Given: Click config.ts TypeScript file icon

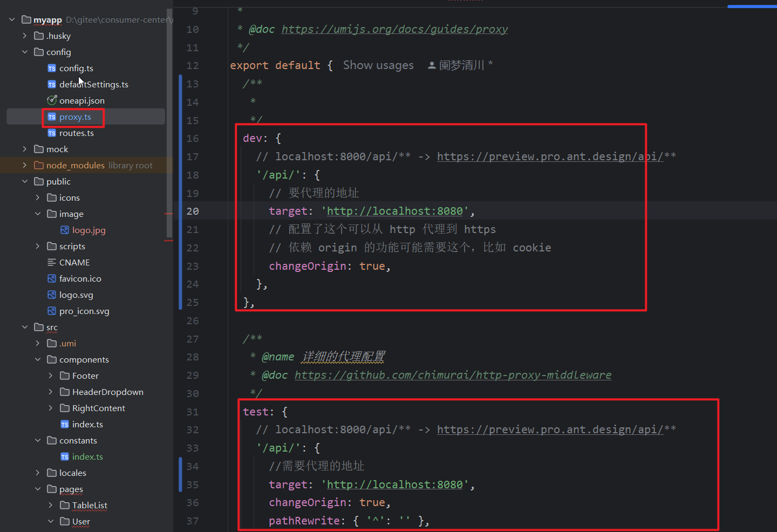Looking at the screenshot, I should tap(52, 69).
